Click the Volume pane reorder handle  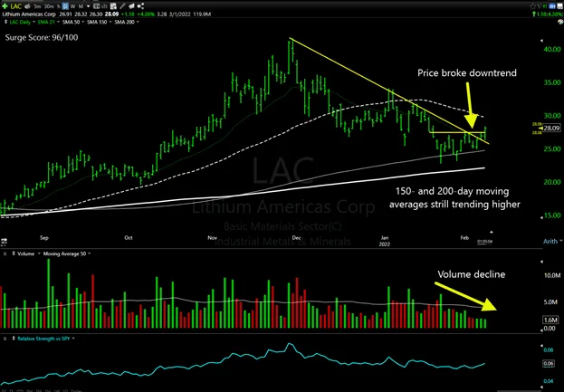14,253
